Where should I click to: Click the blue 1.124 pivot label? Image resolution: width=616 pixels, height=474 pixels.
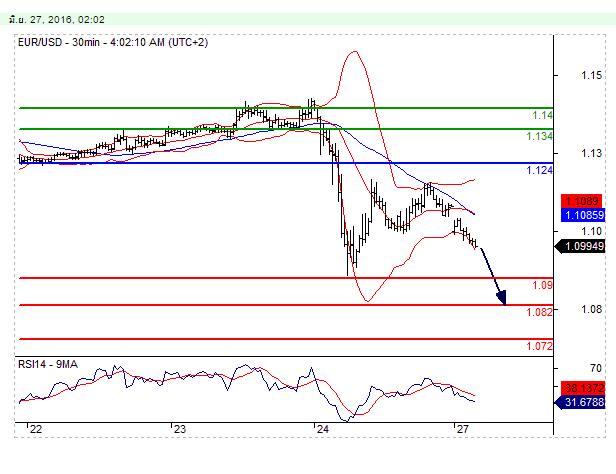click(539, 170)
